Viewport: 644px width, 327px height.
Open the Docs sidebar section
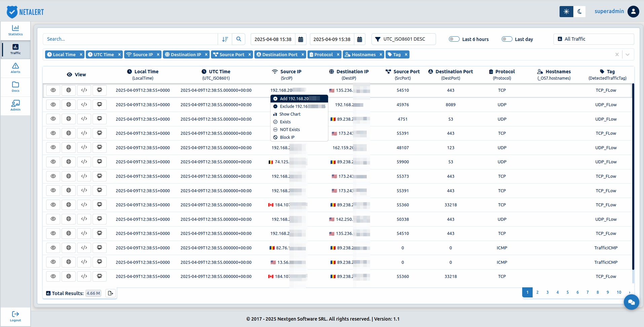pos(15,87)
